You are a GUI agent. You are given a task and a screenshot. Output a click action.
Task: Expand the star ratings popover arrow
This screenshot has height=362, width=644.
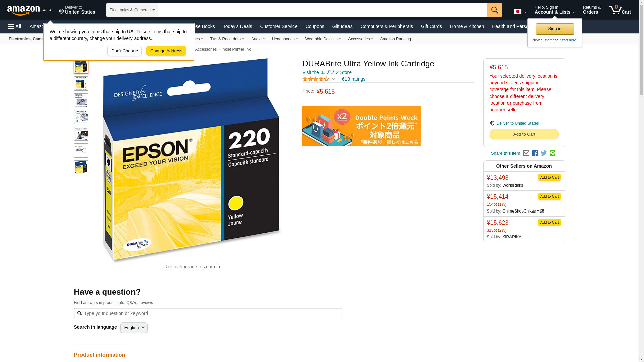tap(333, 79)
